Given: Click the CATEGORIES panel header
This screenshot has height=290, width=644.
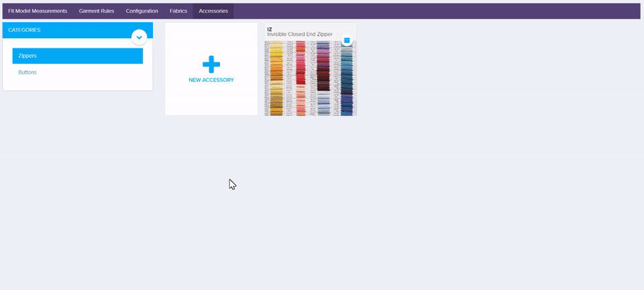Looking at the screenshot, I should click(78, 30).
